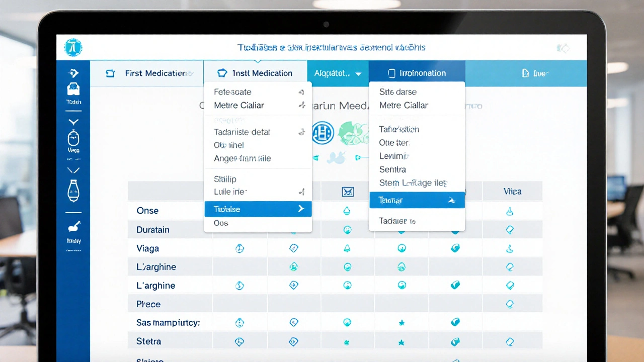The height and width of the screenshot is (362, 644).
Task: Click the circular app logo in the top-left corner
Action: click(73, 48)
